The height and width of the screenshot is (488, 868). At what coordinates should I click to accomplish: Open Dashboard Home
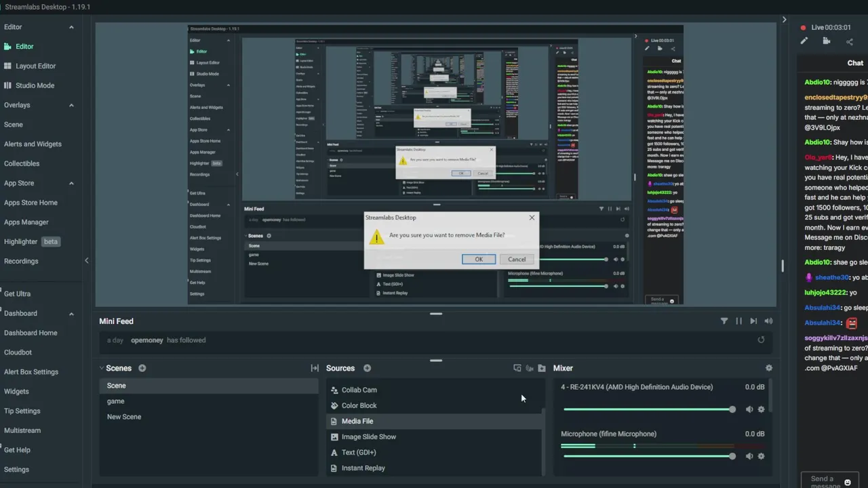coord(31,333)
